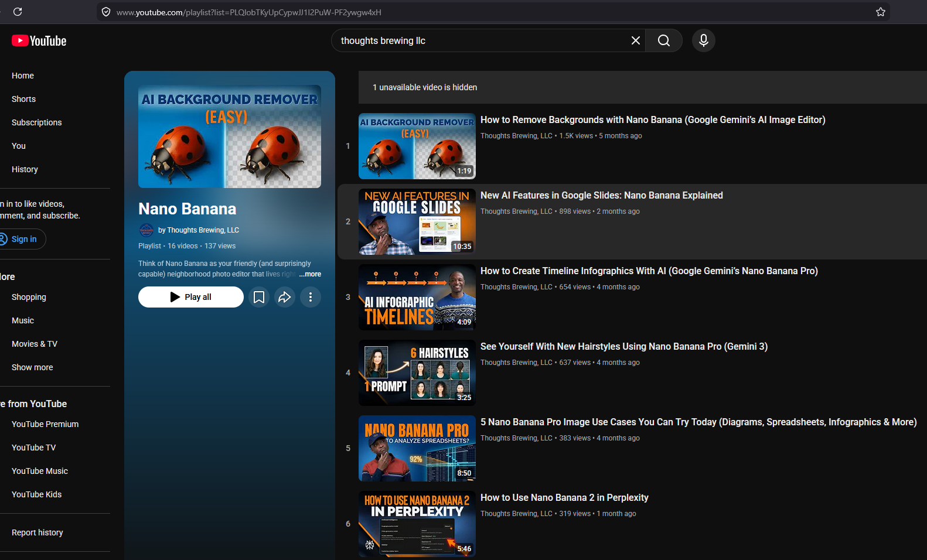Open Nano Banana Pro spreadsheets thumbnail
This screenshot has height=560, width=927.
pyautogui.click(x=417, y=448)
